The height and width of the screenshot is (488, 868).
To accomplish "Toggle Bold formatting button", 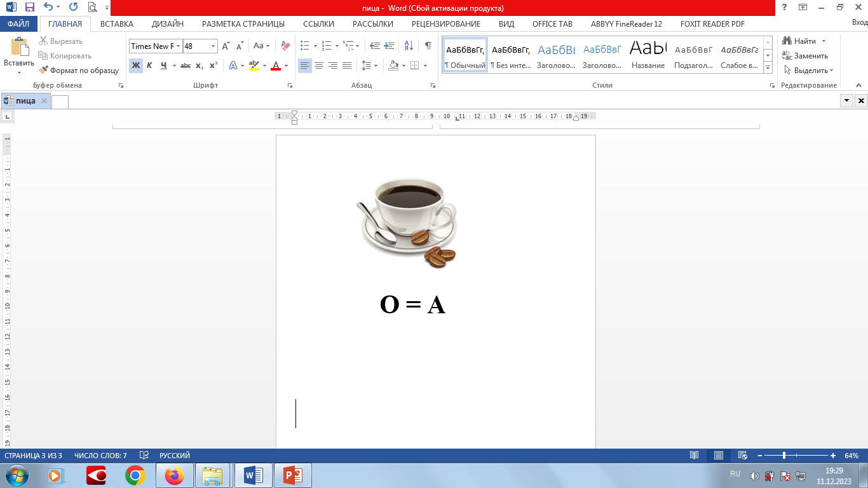I will click(135, 65).
